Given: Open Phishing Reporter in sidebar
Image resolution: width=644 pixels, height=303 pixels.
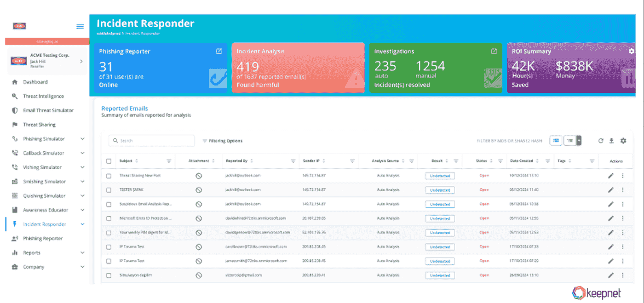Looking at the screenshot, I should coord(43,239).
